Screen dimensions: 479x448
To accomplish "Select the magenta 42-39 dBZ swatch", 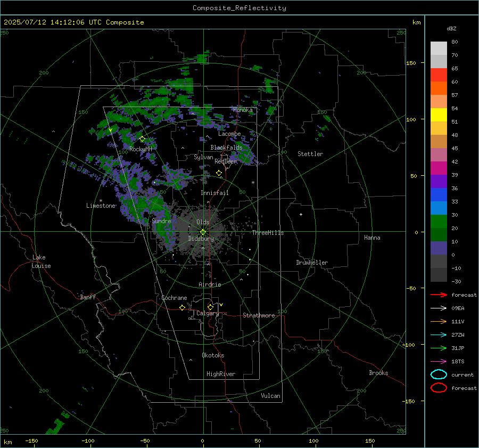I will point(439,168).
